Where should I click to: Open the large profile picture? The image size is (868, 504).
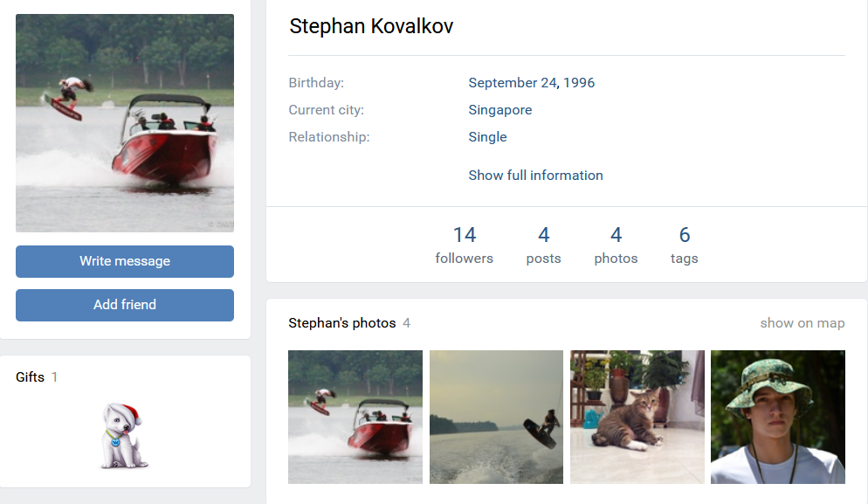click(x=125, y=123)
